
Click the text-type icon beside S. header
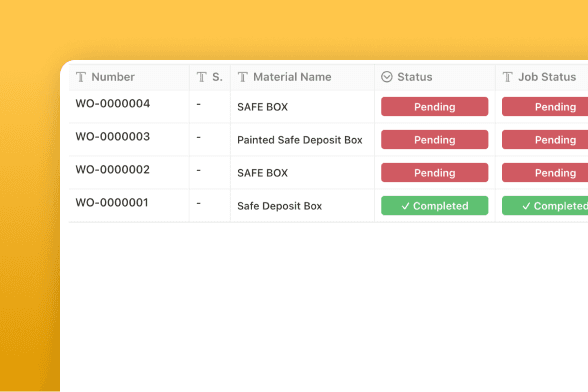click(202, 77)
